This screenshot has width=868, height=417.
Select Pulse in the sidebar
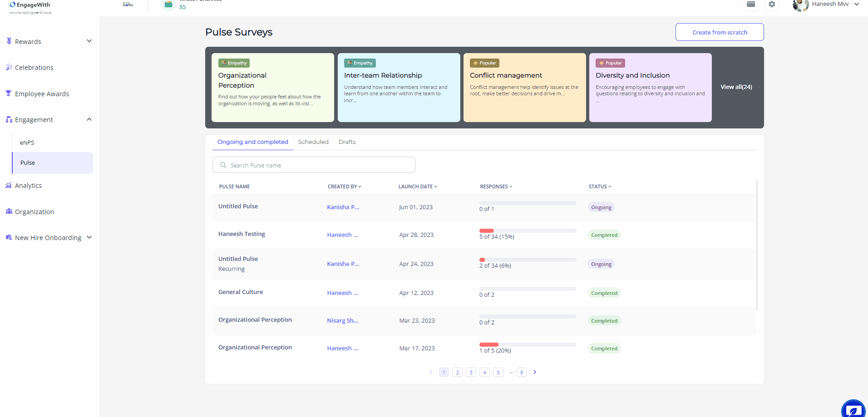click(52, 162)
